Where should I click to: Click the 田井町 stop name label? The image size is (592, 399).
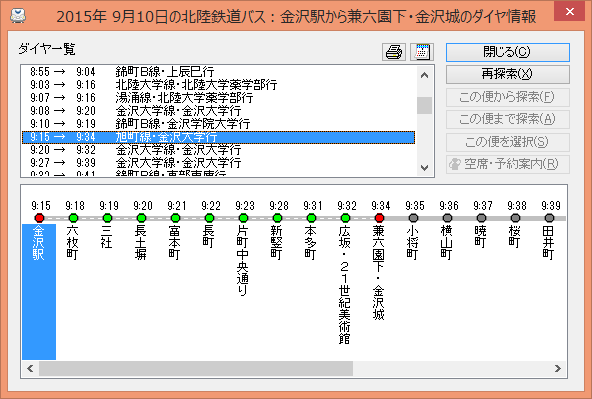548,243
